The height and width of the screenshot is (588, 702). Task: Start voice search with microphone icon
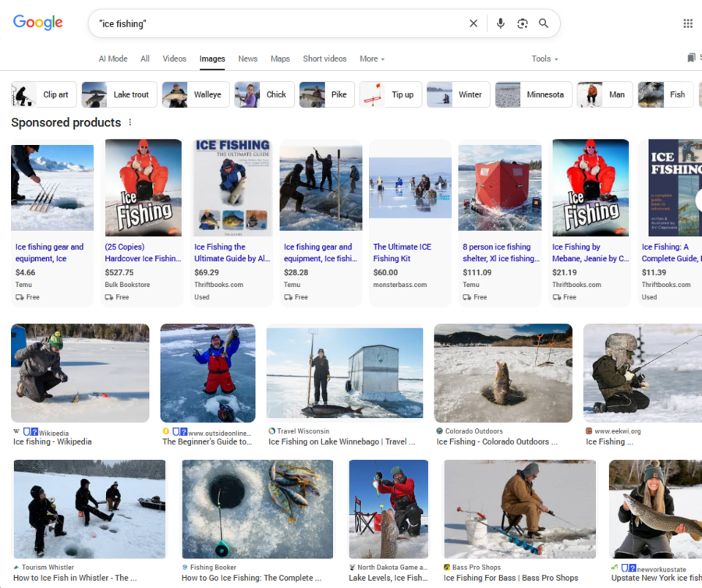click(x=501, y=23)
